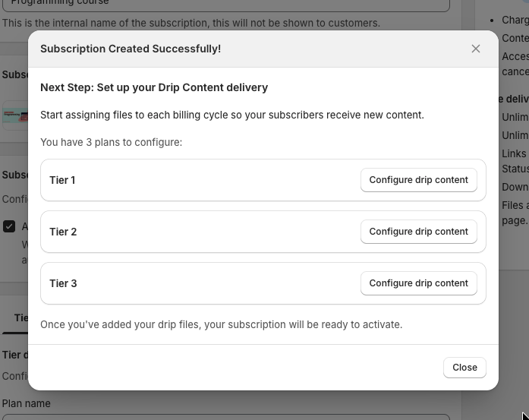Click the 'Subscription Created Successfully!' title
529x420 pixels.
131,49
